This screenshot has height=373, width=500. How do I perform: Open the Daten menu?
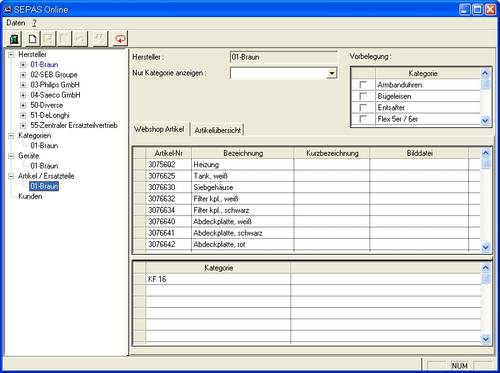(x=16, y=23)
